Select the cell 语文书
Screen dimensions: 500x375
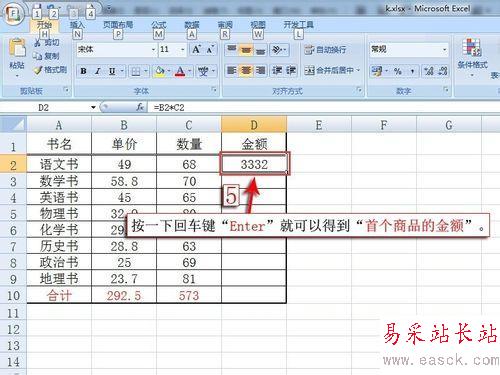click(59, 164)
